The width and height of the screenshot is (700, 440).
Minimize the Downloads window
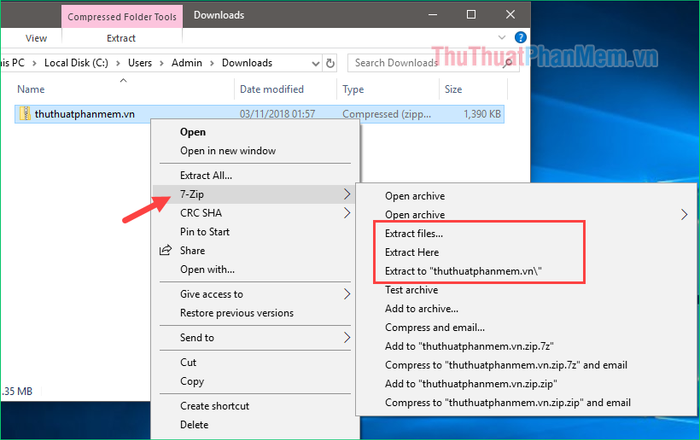point(433,15)
